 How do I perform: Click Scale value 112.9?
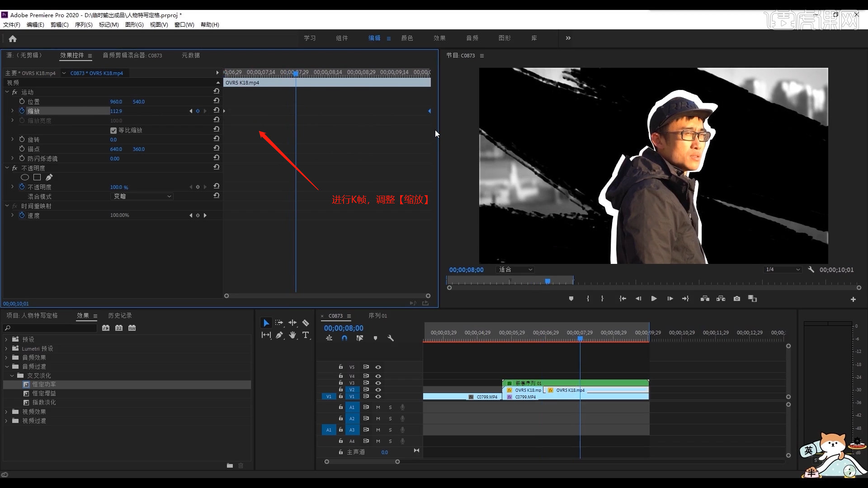(x=116, y=111)
